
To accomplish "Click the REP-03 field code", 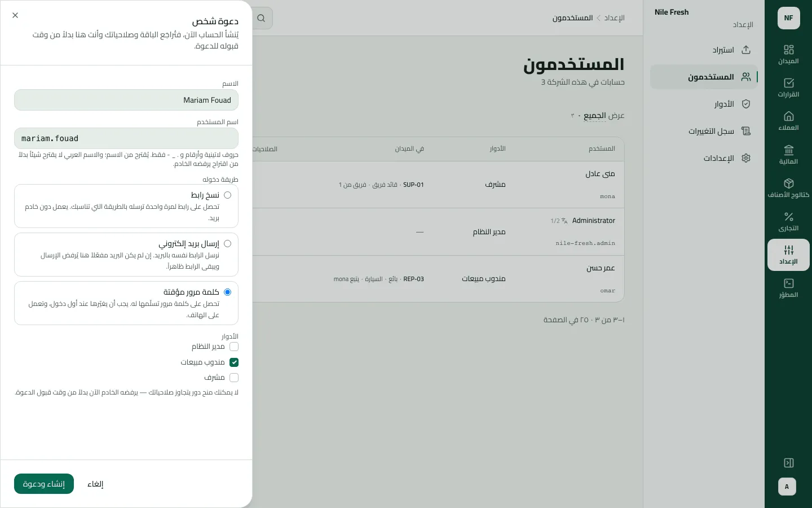I will [x=413, y=279].
